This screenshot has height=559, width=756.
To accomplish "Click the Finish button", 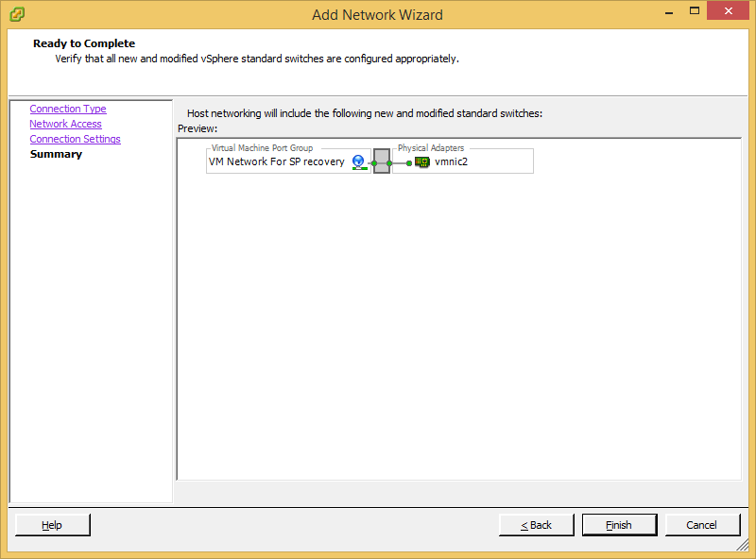I will point(619,525).
